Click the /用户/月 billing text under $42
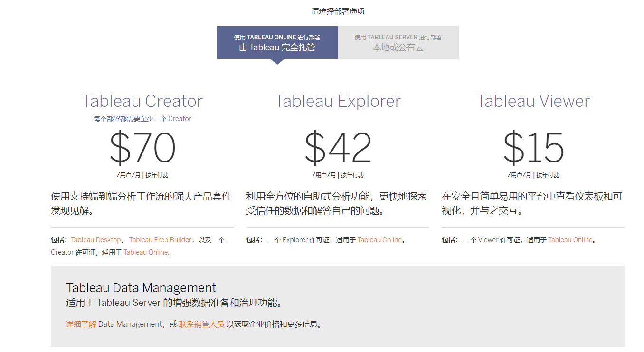The image size is (644, 352). pos(338,175)
